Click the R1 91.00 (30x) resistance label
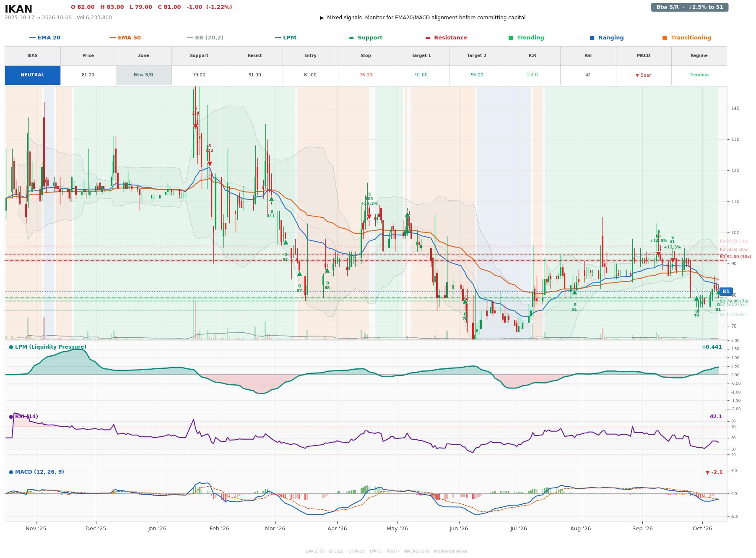Screen dimensions: 756x558 pyautogui.click(x=735, y=257)
